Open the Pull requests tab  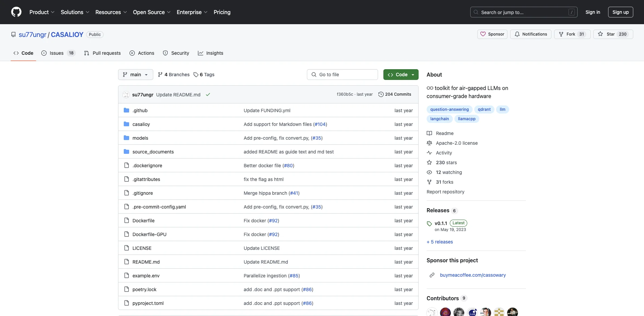102,53
